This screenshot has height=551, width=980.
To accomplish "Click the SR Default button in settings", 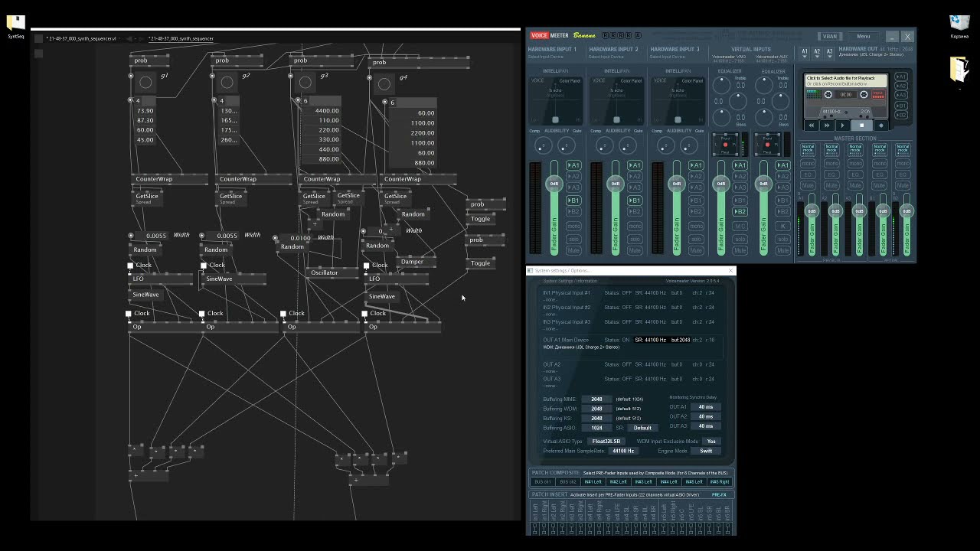I will 642,428.
